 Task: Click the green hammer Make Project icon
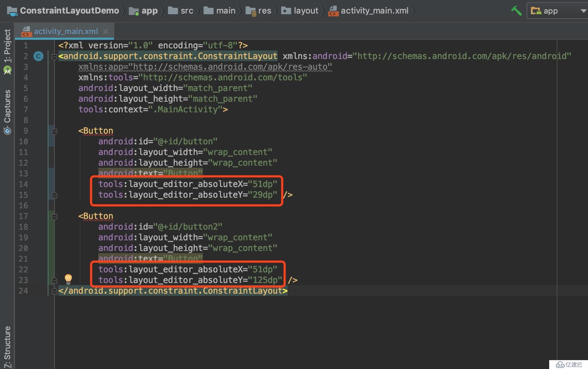516,11
